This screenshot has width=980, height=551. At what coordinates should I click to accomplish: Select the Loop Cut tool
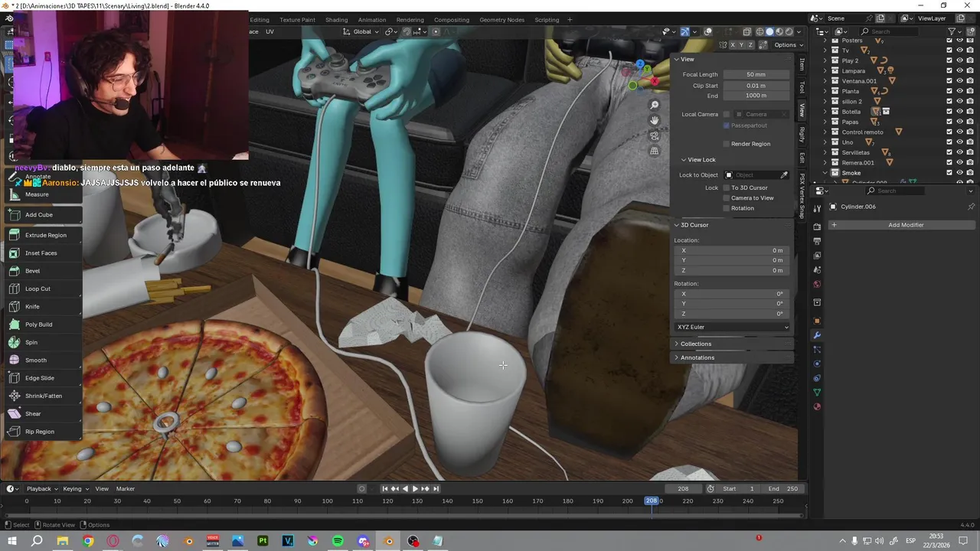42,289
